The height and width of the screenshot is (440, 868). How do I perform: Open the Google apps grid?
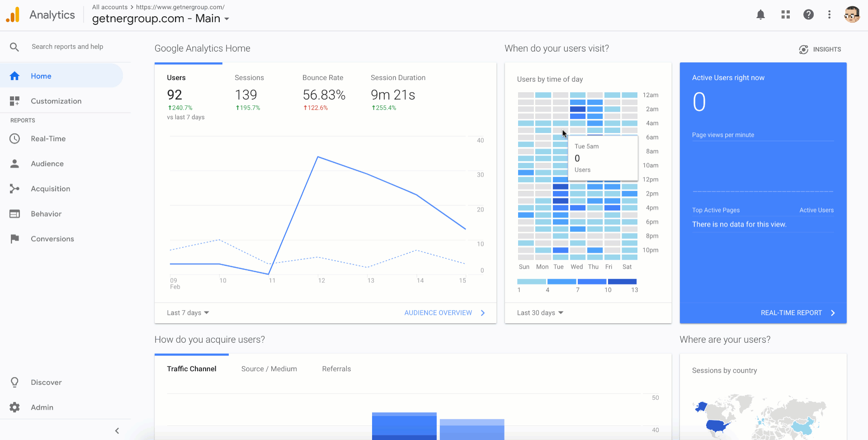(x=786, y=15)
